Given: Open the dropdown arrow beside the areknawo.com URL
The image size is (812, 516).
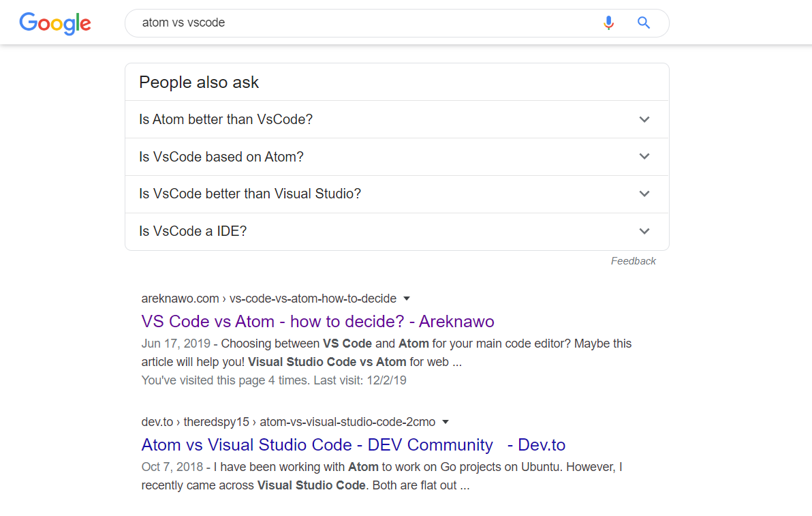Looking at the screenshot, I should pyautogui.click(x=407, y=299).
